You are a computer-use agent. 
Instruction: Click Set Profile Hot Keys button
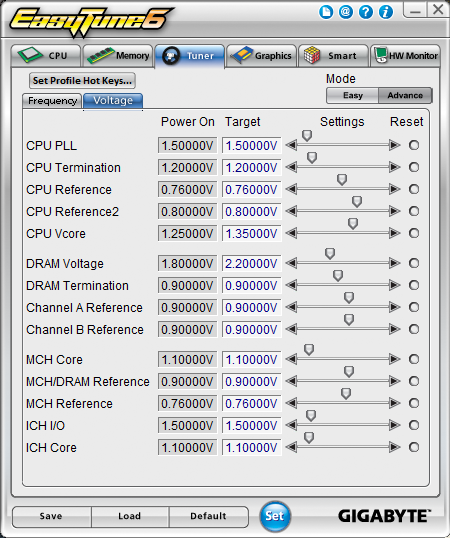pos(82,81)
